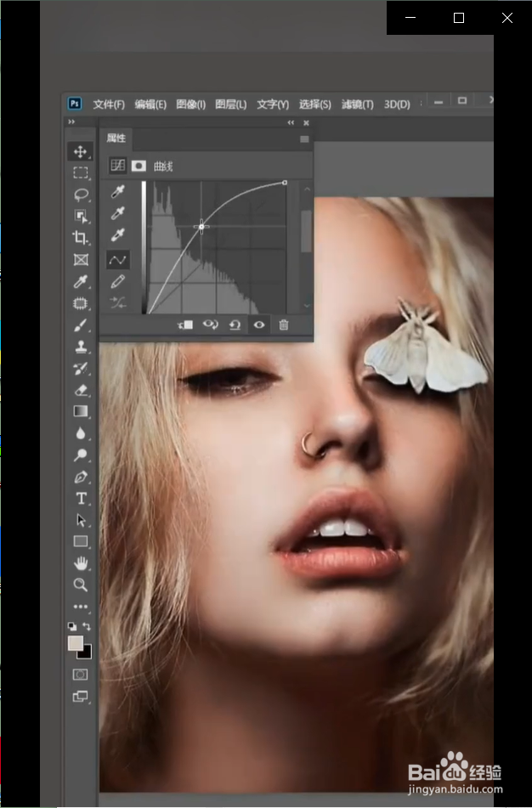Viewport: 532px width, 808px height.
Task: Select the Eraser tool
Action: 81,390
